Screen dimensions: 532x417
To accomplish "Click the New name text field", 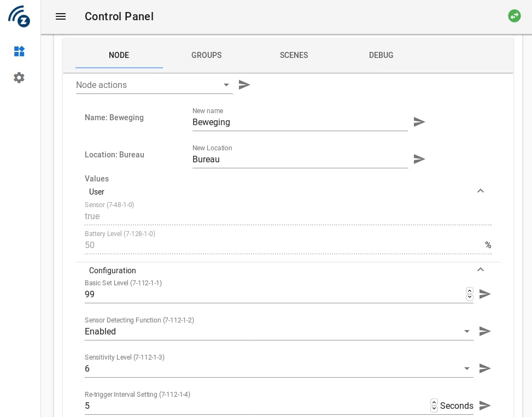I will tap(300, 122).
